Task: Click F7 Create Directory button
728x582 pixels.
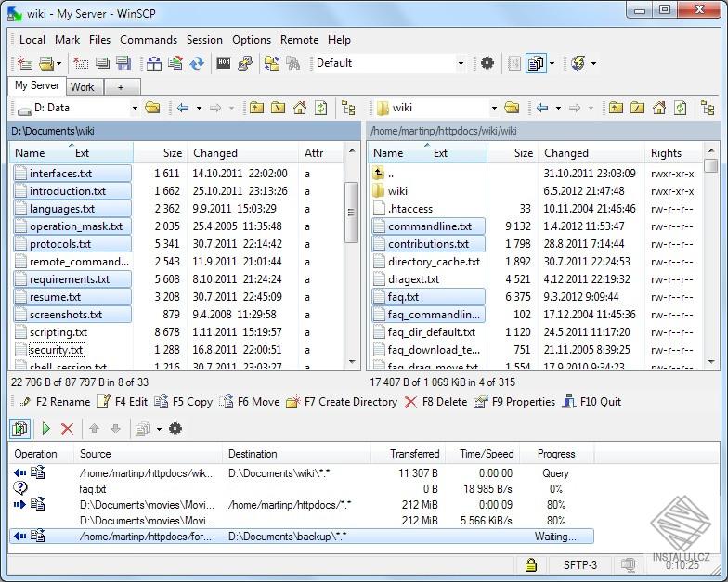Action: click(x=342, y=402)
